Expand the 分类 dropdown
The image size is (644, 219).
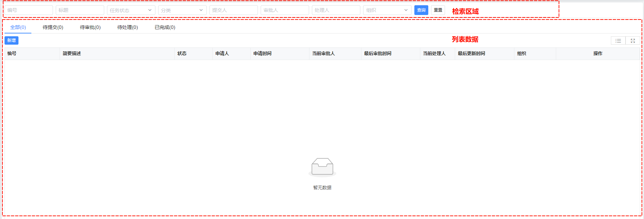point(182,10)
